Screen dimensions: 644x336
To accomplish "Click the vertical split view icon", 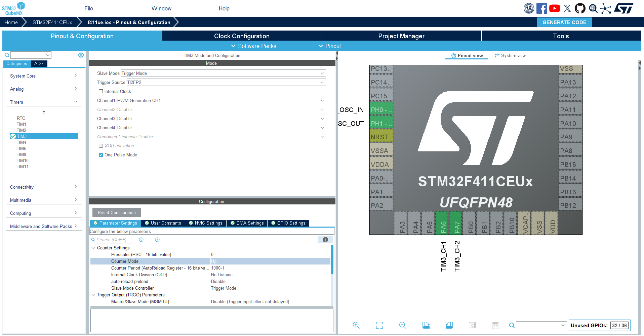I will 472,325.
